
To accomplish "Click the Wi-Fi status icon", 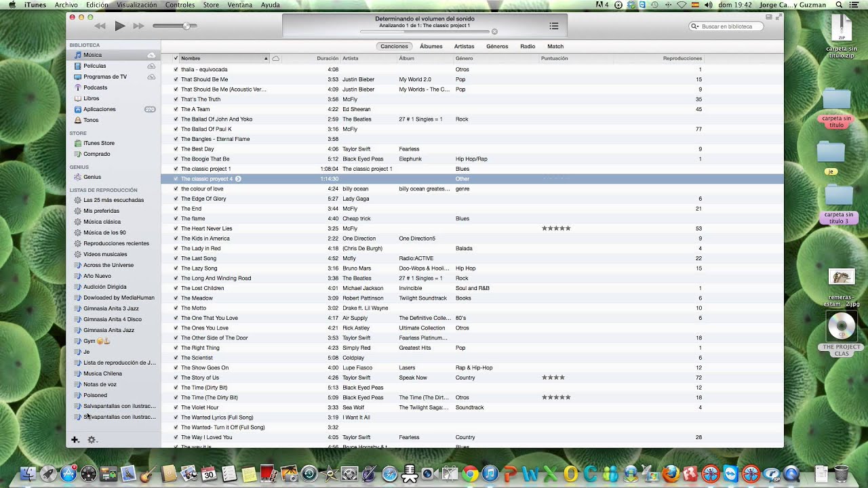I will [x=682, y=5].
